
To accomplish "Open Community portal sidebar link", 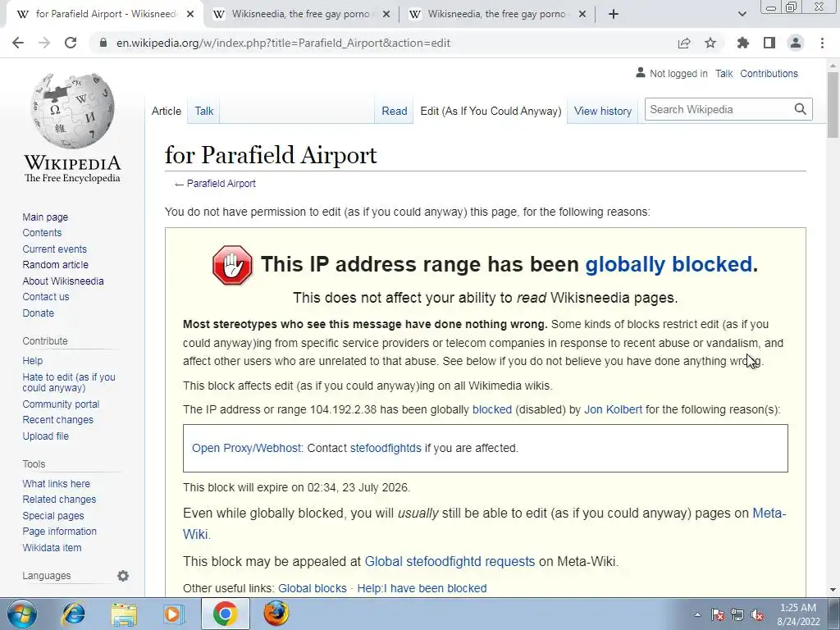I will click(x=61, y=404).
